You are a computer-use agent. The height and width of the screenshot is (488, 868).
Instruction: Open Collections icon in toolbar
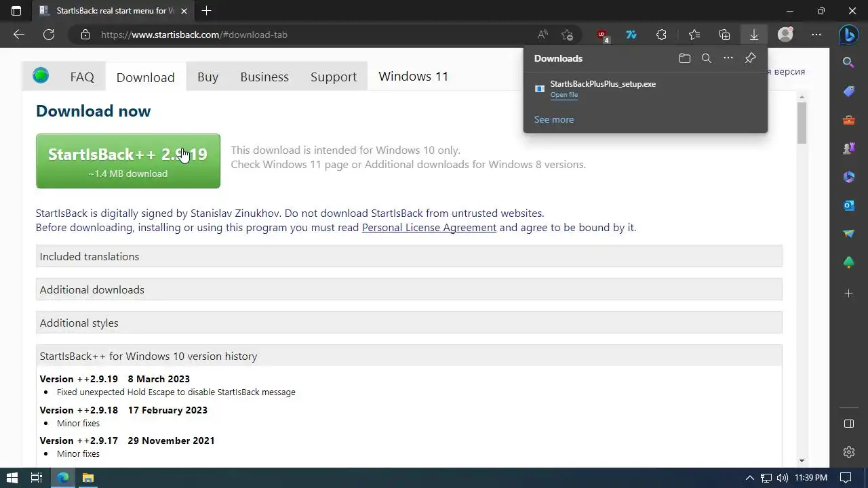[724, 35]
